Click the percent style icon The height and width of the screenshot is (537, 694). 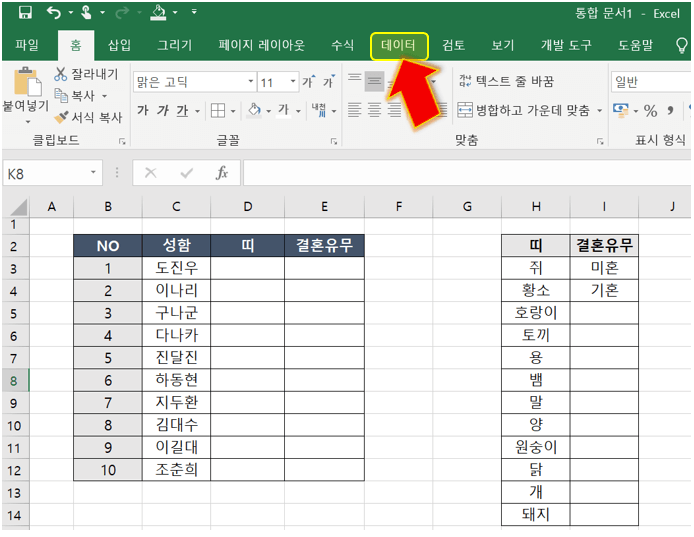click(x=650, y=111)
